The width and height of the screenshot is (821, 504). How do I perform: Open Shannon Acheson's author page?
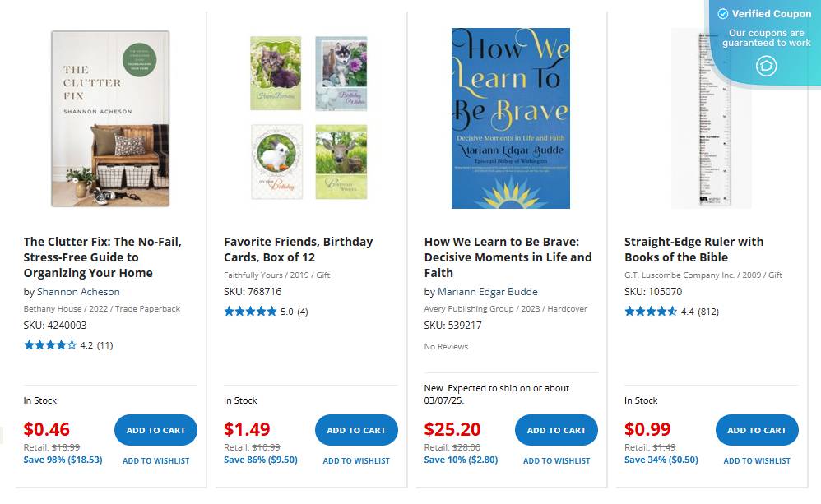79,291
